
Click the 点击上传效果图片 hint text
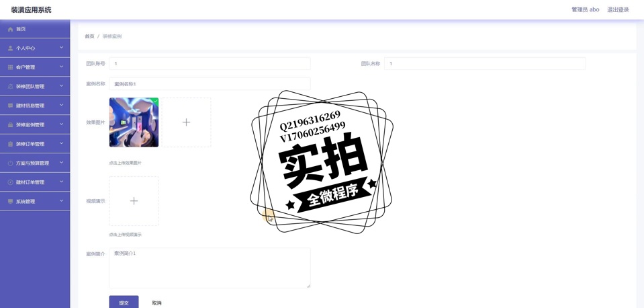[125, 163]
